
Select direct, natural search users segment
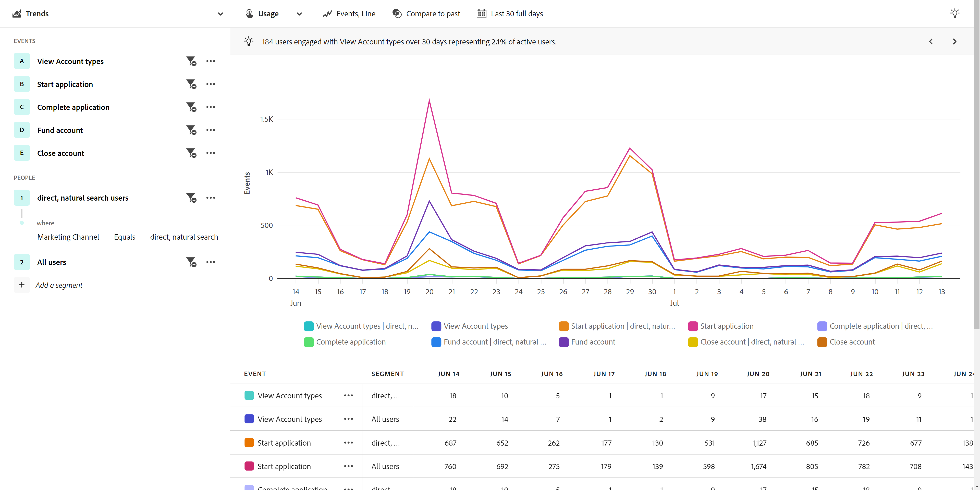coord(82,198)
